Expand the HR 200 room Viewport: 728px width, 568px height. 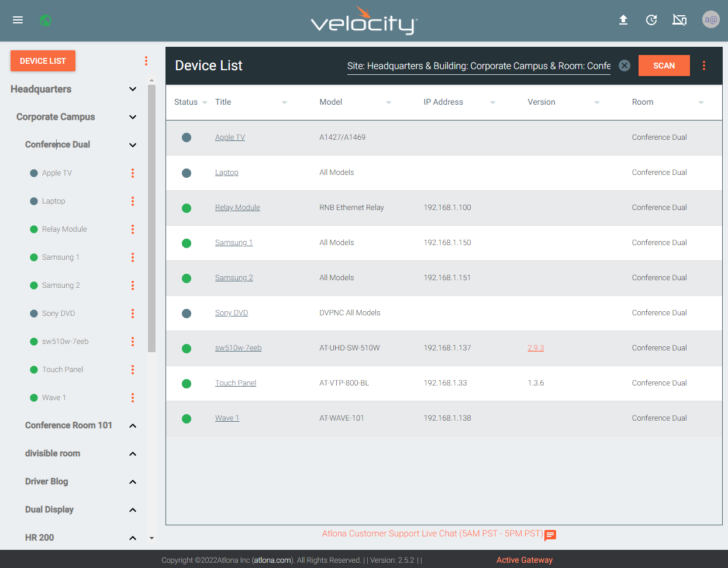tap(133, 538)
